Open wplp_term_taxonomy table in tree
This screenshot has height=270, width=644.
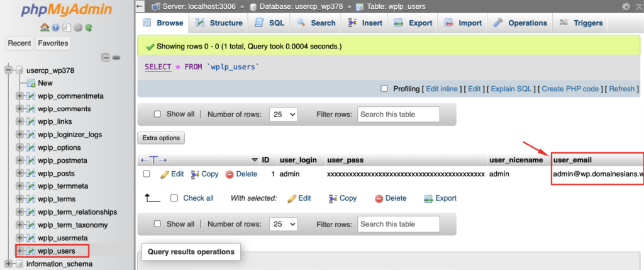73,225
